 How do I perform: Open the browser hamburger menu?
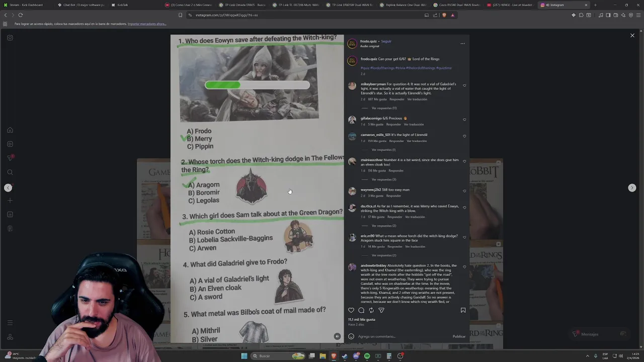(639, 15)
